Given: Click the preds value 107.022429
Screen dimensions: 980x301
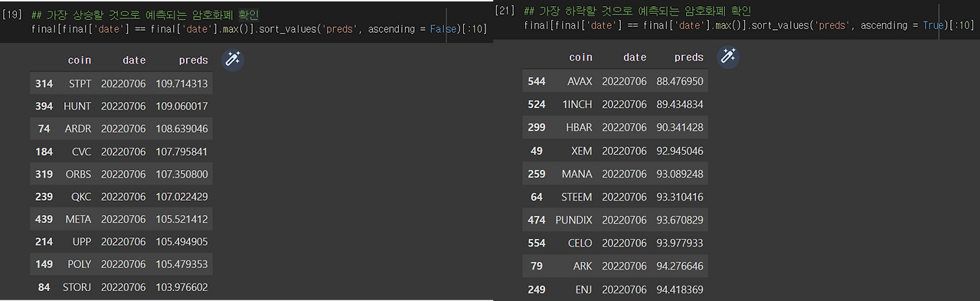Looking at the screenshot, I should 181,197.
